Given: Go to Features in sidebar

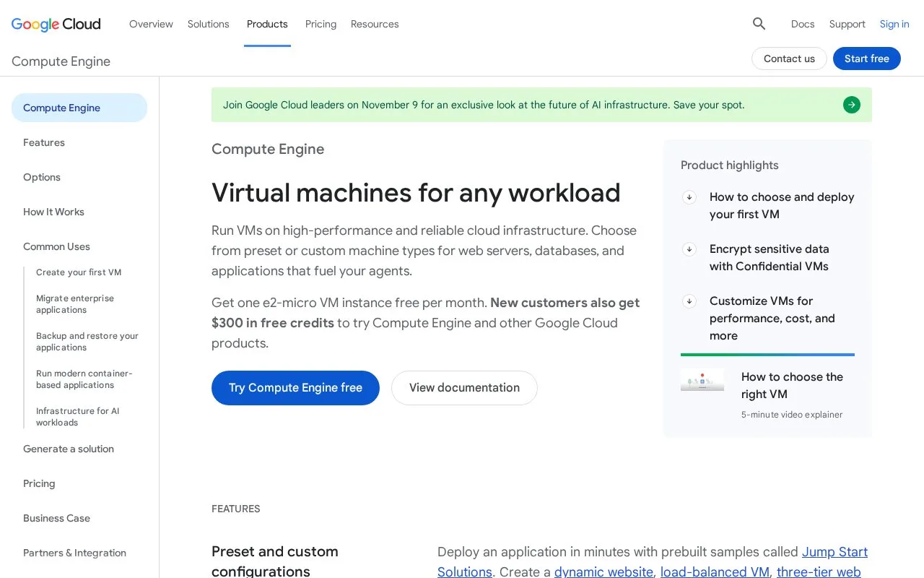Looking at the screenshot, I should click(44, 142).
